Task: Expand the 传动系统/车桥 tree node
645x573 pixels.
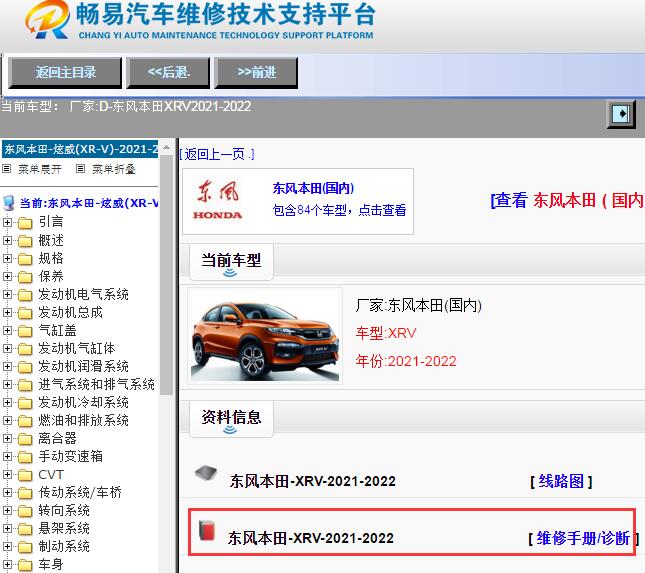Action: click(7, 492)
